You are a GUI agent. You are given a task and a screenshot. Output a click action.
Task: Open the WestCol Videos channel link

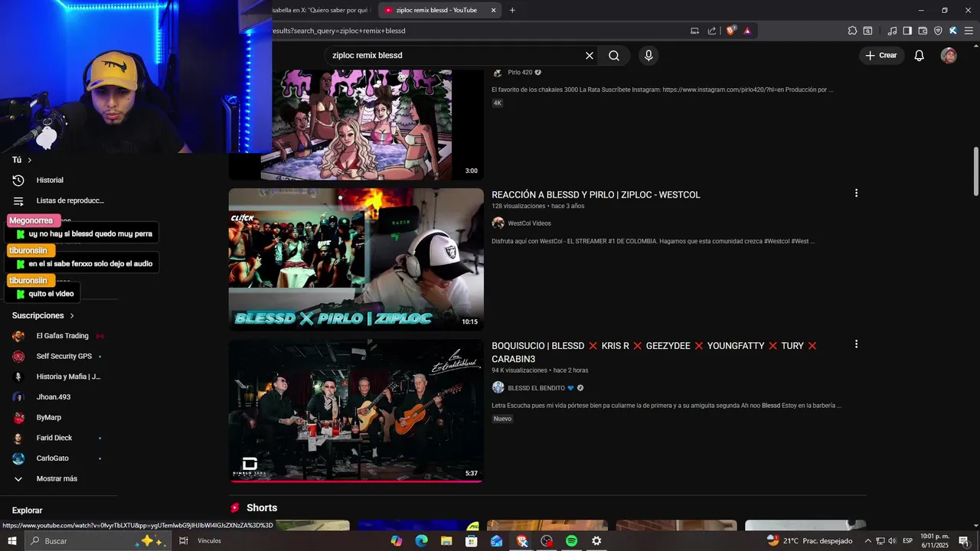pos(529,223)
